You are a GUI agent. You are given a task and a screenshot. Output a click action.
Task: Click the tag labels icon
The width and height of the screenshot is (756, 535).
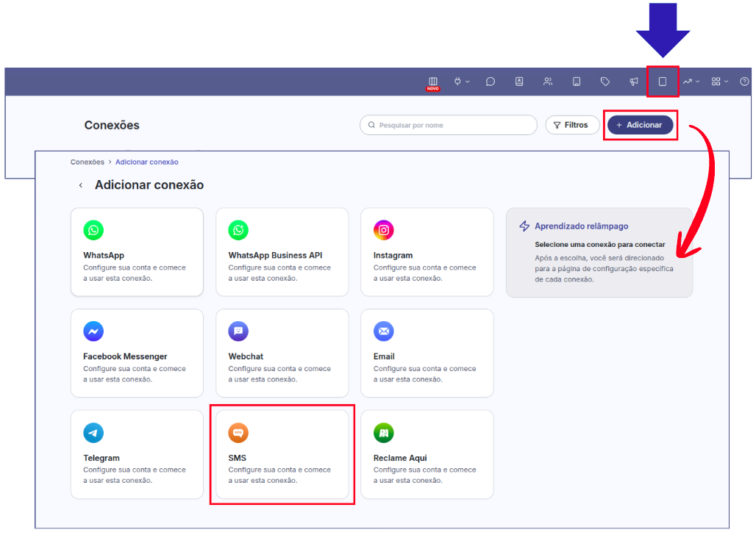(605, 82)
